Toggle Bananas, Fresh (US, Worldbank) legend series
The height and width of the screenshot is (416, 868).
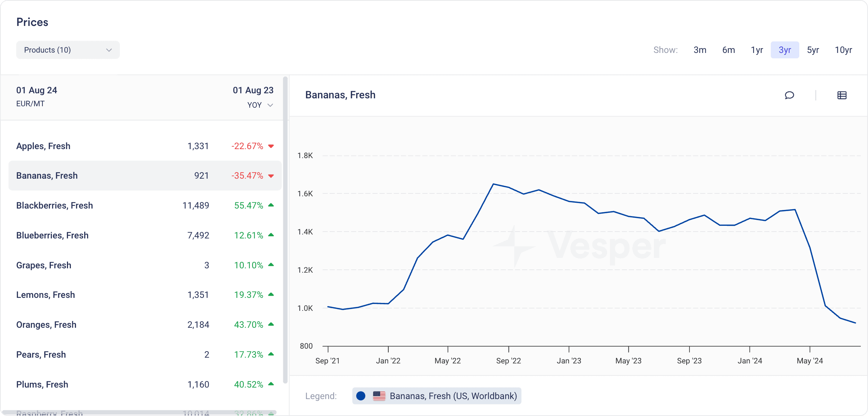[x=437, y=396]
